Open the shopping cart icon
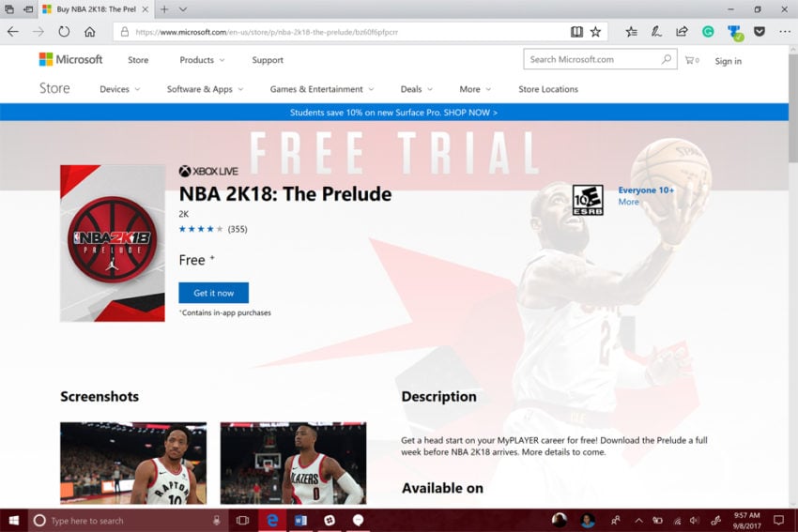 [692, 60]
